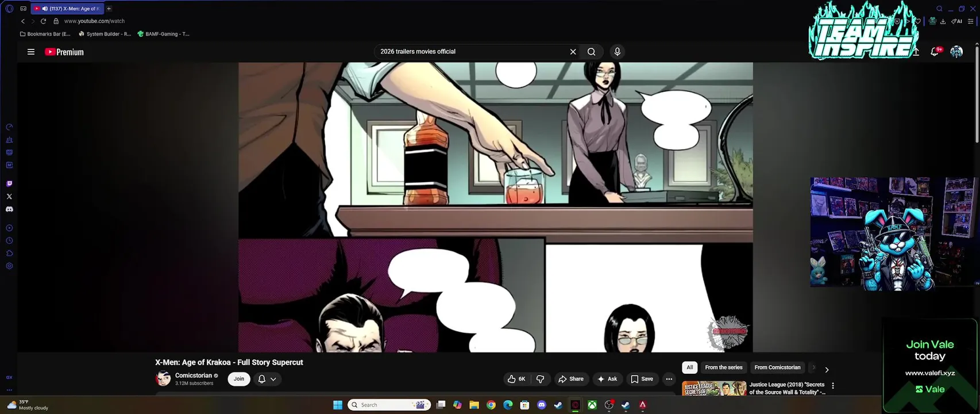Click the youtube.com/watch address bar

[94, 21]
